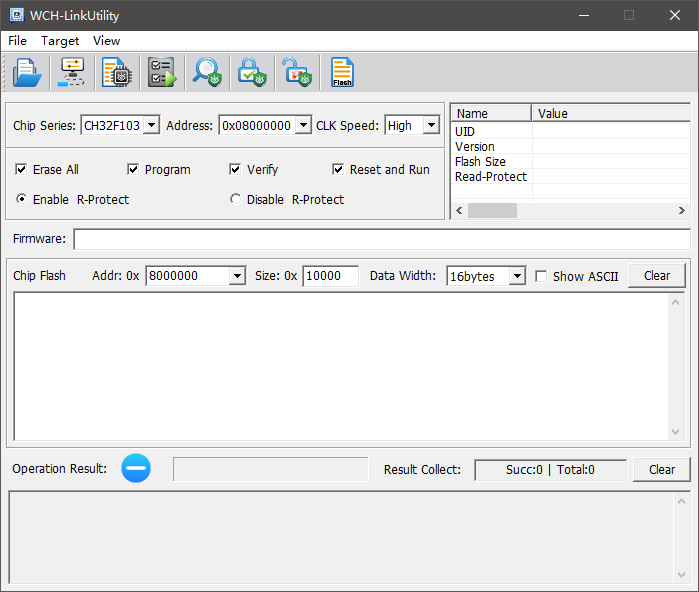The image size is (699, 592).
Task: Click the log area scroll up arrow
Action: 681,501
